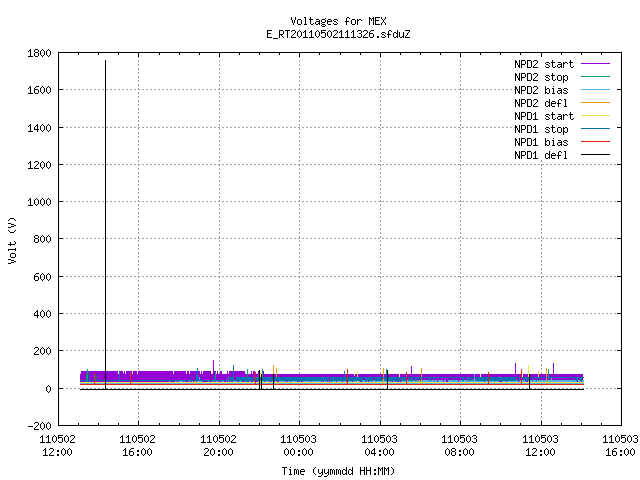Click the '110502 20:00' x-axis label
Viewport: 640px width, 480px height.
pos(218,446)
